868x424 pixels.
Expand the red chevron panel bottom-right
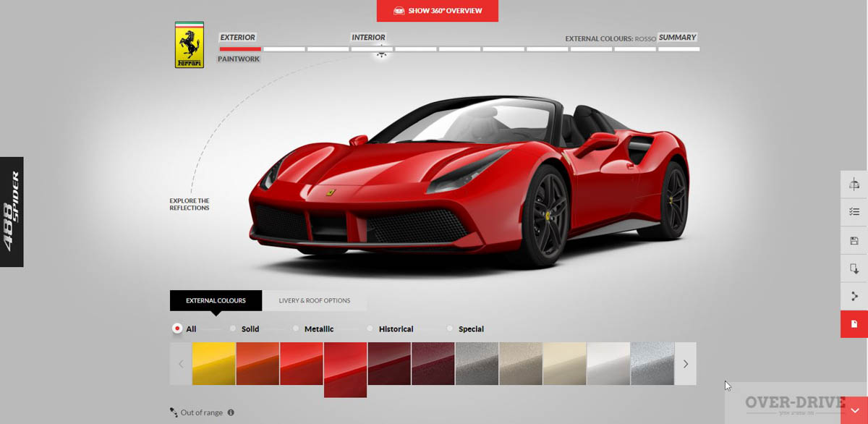pyautogui.click(x=855, y=411)
